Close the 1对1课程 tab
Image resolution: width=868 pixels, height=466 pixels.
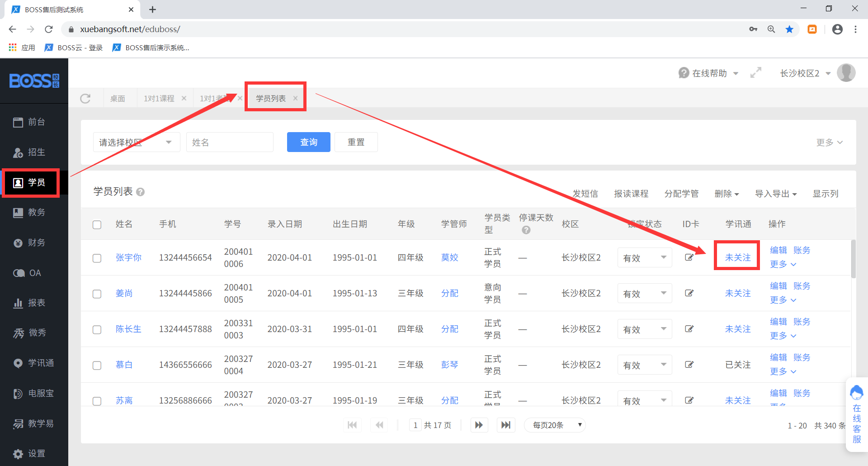pos(184,98)
